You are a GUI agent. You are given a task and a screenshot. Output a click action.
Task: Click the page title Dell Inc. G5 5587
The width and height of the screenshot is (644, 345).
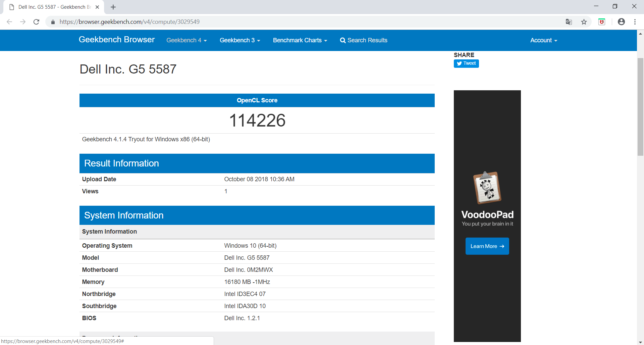point(128,69)
